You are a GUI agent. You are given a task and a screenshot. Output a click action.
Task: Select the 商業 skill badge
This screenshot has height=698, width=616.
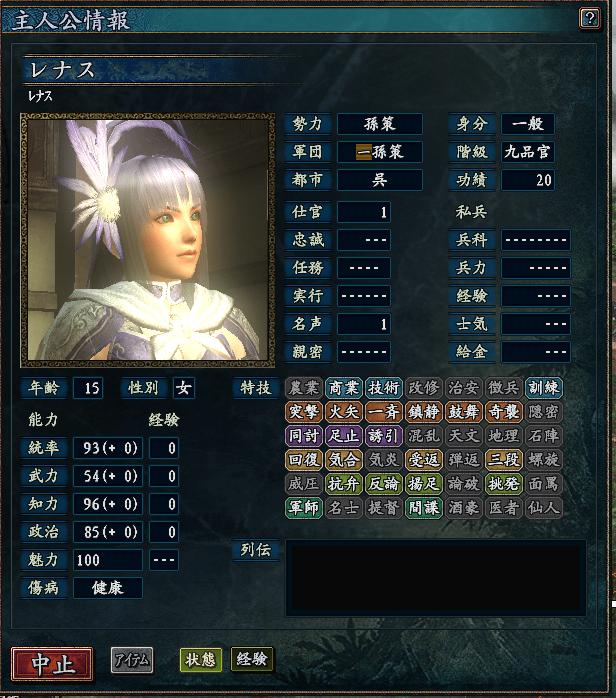[344, 388]
